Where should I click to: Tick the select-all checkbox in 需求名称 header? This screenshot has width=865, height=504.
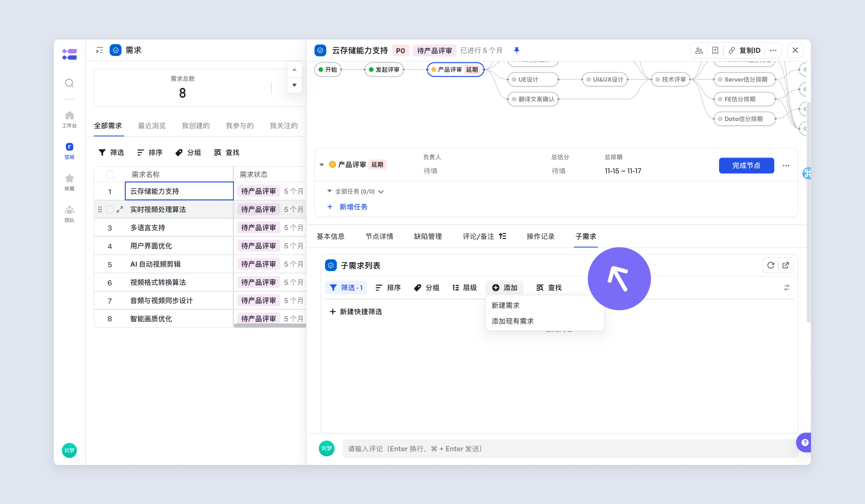click(110, 175)
